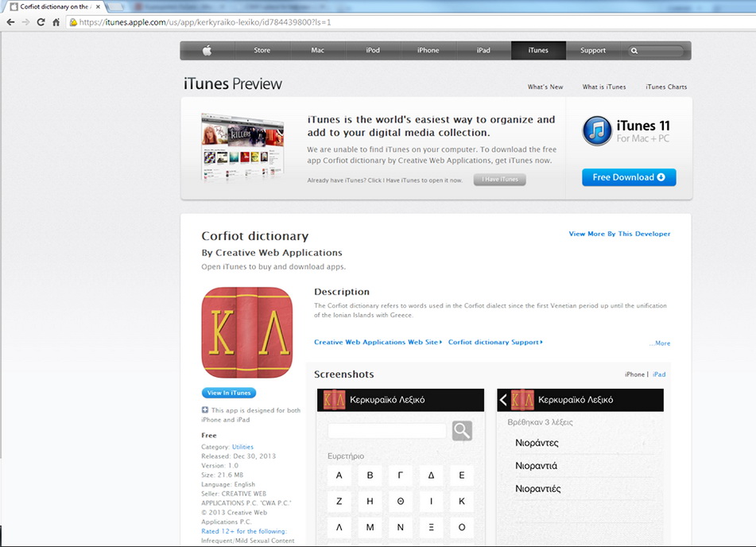Click the iTunes Preview heading
Viewport: 756px width, 547px height.
pyautogui.click(x=233, y=84)
